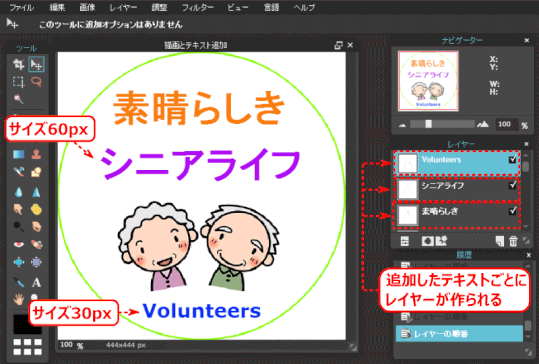Toggle visibility of 素晴らしき layer
This screenshot has width=539, height=364.
point(513,210)
